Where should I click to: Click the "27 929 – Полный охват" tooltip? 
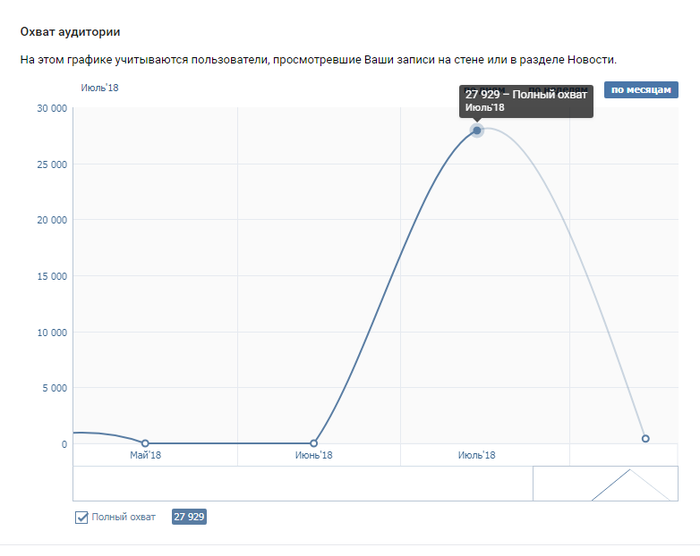(x=526, y=100)
